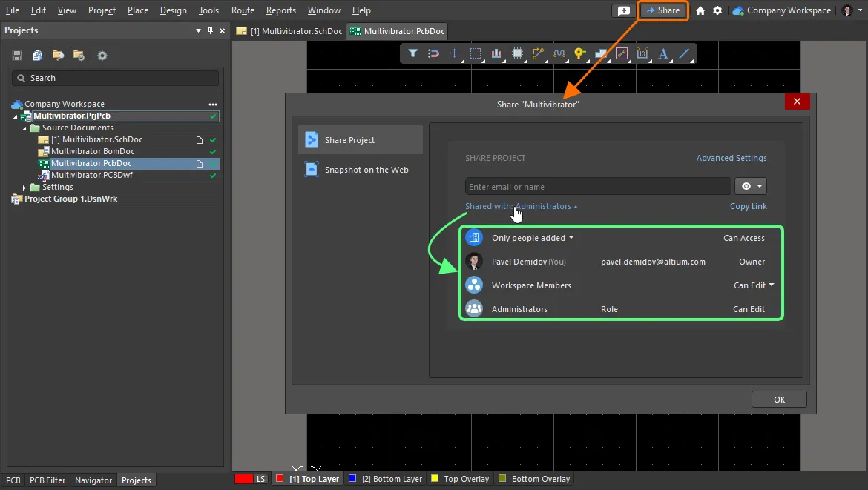This screenshot has height=490, width=868.
Task: Open preferences gear in the top bar
Action: tap(717, 10)
